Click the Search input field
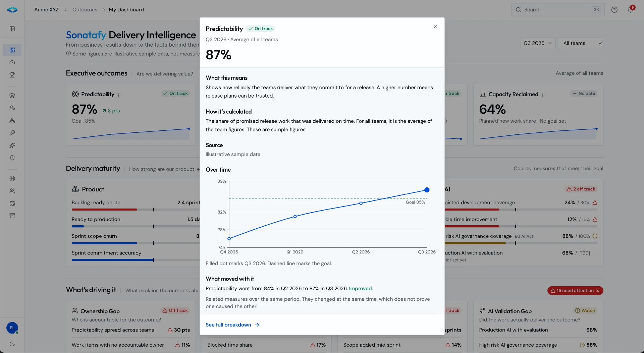The height and width of the screenshot is (353, 644). pyautogui.click(x=558, y=10)
